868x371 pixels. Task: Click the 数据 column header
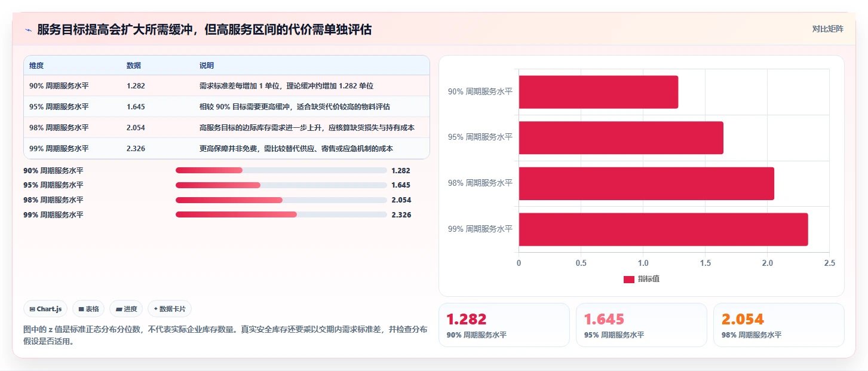(x=134, y=66)
